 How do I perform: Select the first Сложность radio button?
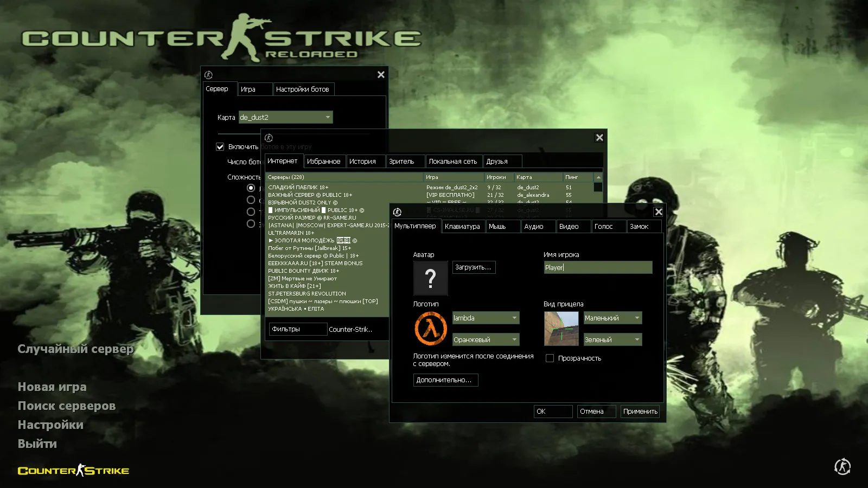(x=251, y=188)
